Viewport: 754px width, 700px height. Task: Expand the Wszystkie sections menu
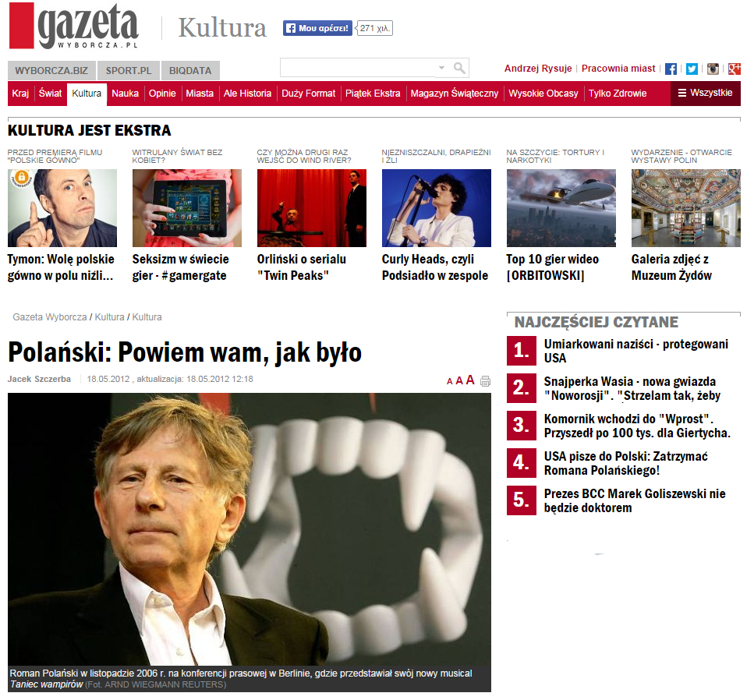pos(705,93)
